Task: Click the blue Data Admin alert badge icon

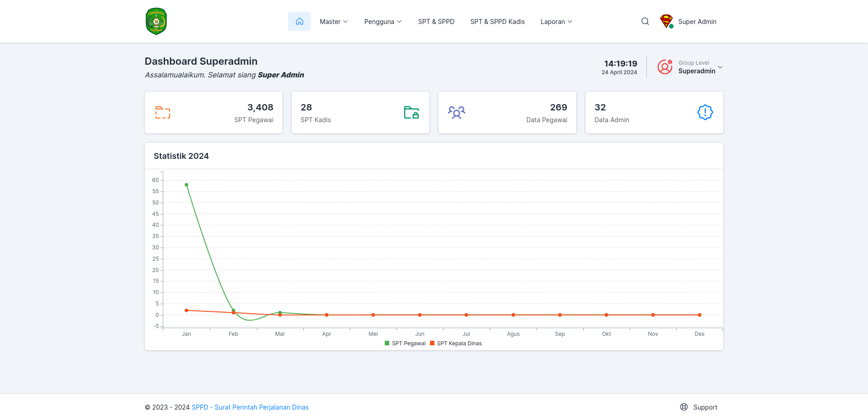Action: pyautogui.click(x=705, y=112)
